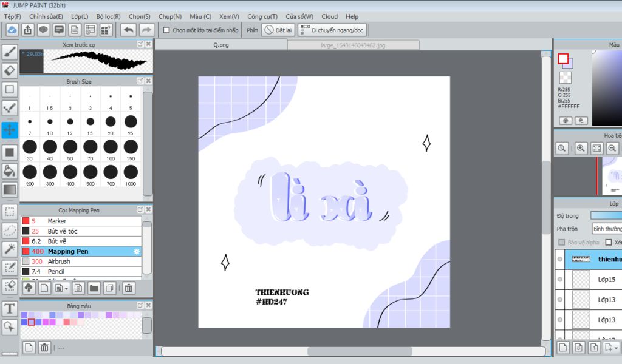The height and width of the screenshot is (364, 622).
Task: Undock the Brush Size panel
Action: [x=140, y=81]
